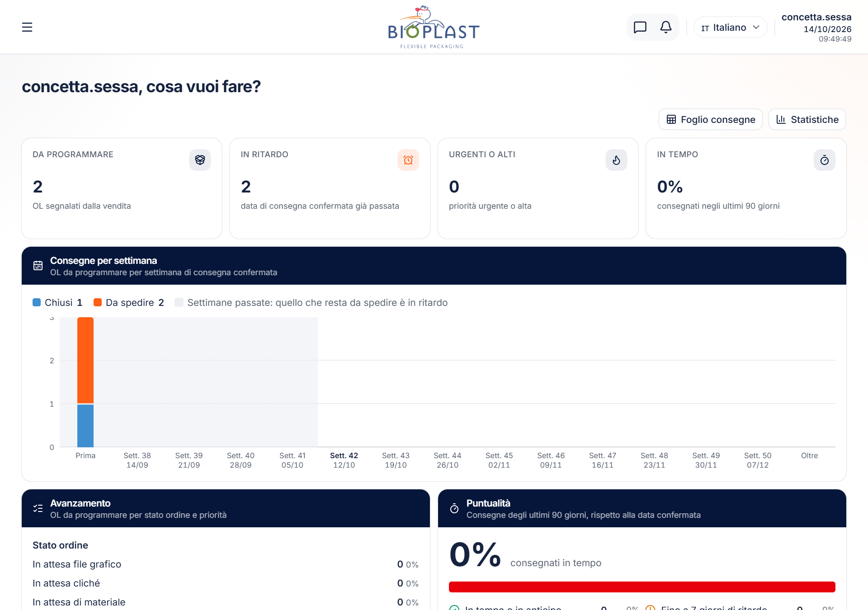The height and width of the screenshot is (610, 868).
Task: Select the Sett. 45 02/11 axis label
Action: click(x=499, y=460)
